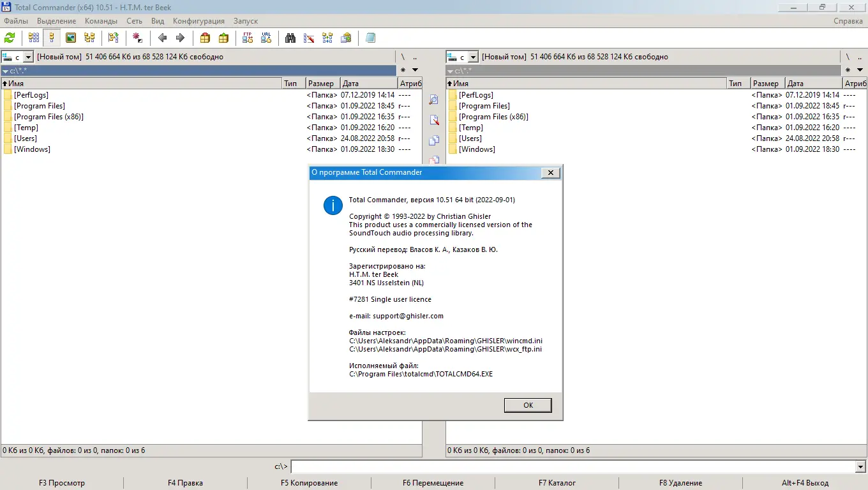The height and width of the screenshot is (490, 868).
Task: Click the F6 Перемещение button
Action: [x=433, y=483]
